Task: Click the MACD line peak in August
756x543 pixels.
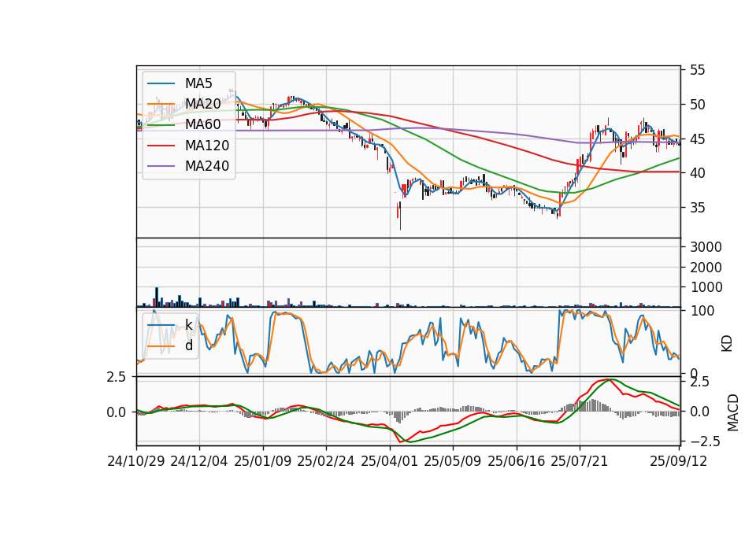Action: click(609, 380)
